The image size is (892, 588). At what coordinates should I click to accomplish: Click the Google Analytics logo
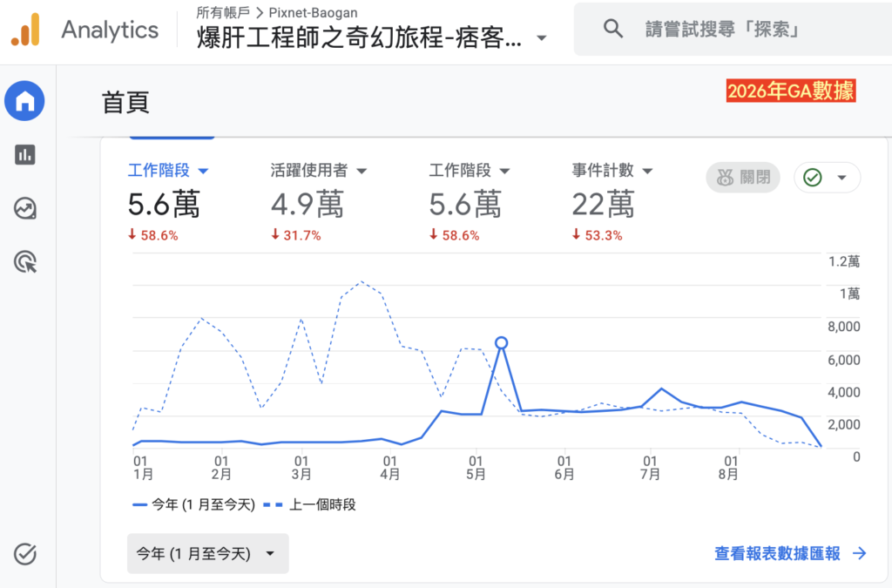[x=25, y=30]
